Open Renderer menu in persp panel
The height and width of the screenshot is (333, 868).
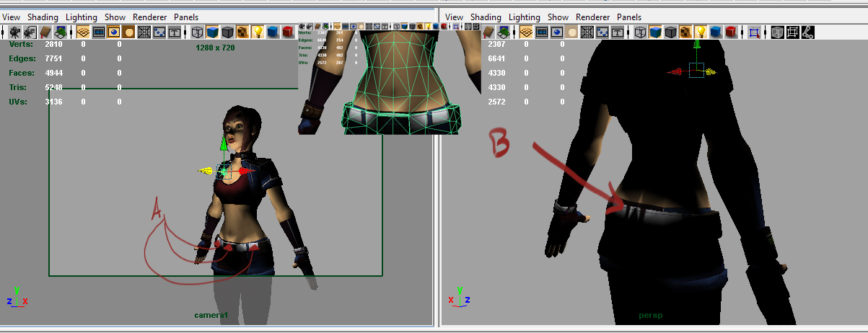coord(592,17)
